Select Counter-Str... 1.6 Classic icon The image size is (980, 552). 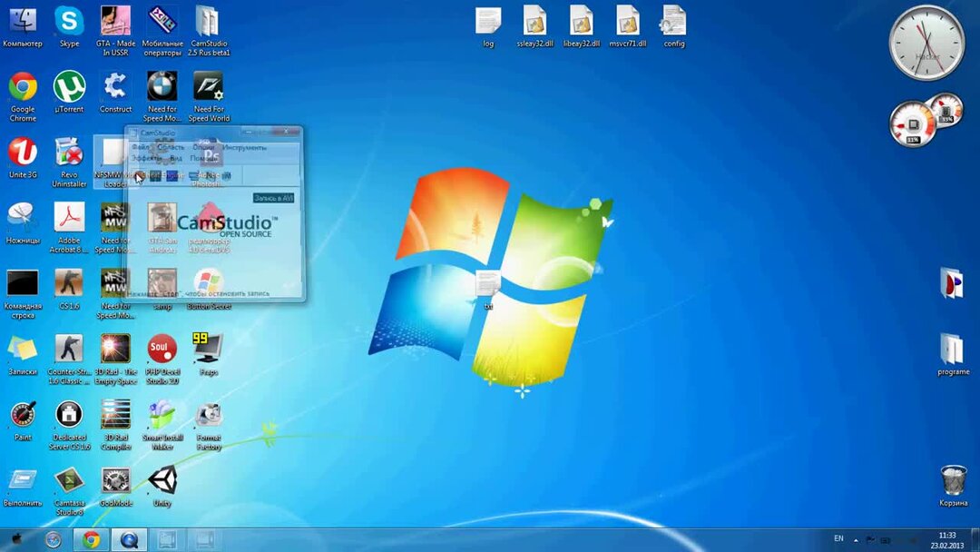pos(69,359)
